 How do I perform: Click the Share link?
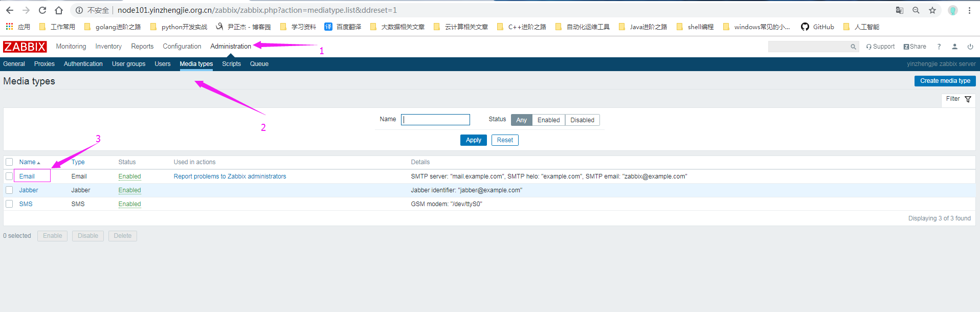tap(915, 47)
